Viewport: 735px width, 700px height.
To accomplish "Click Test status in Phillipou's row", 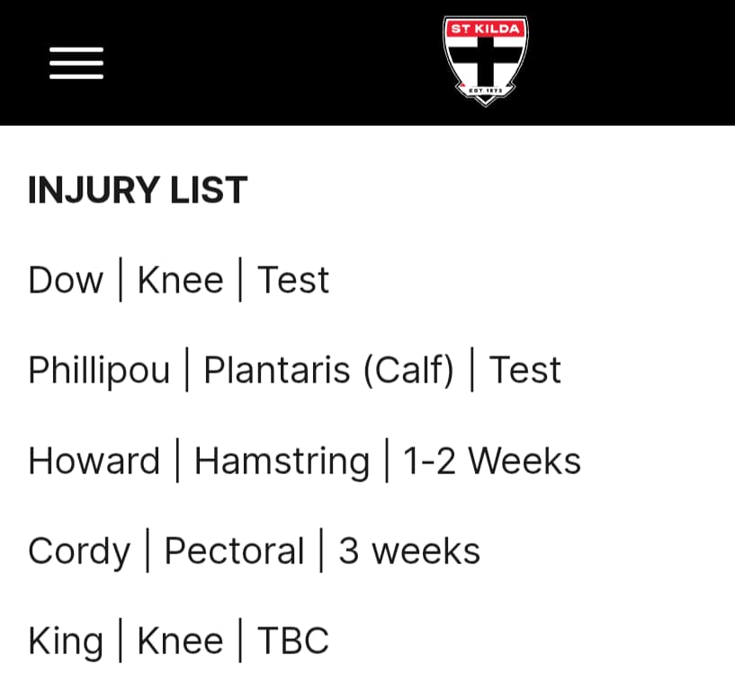I will 525,370.
